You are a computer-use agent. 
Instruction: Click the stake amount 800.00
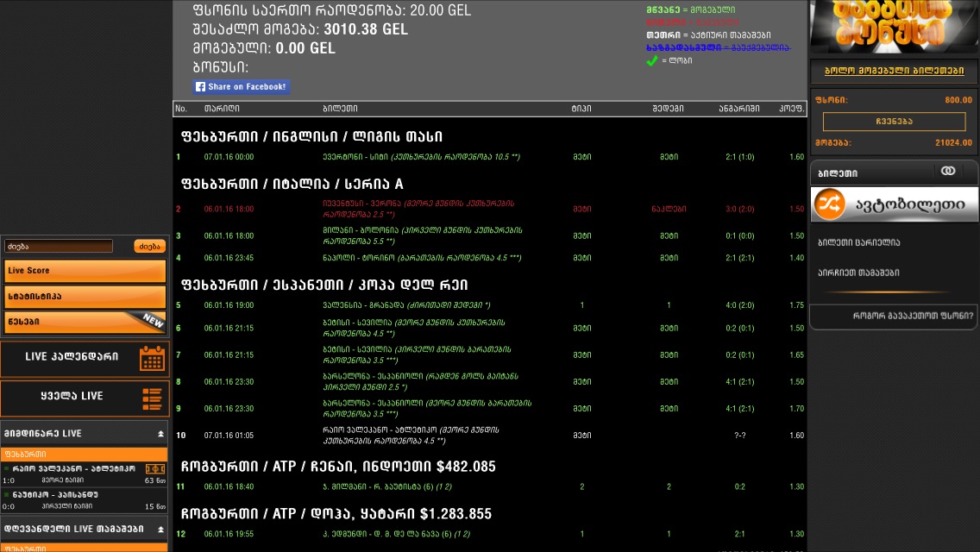tap(958, 100)
